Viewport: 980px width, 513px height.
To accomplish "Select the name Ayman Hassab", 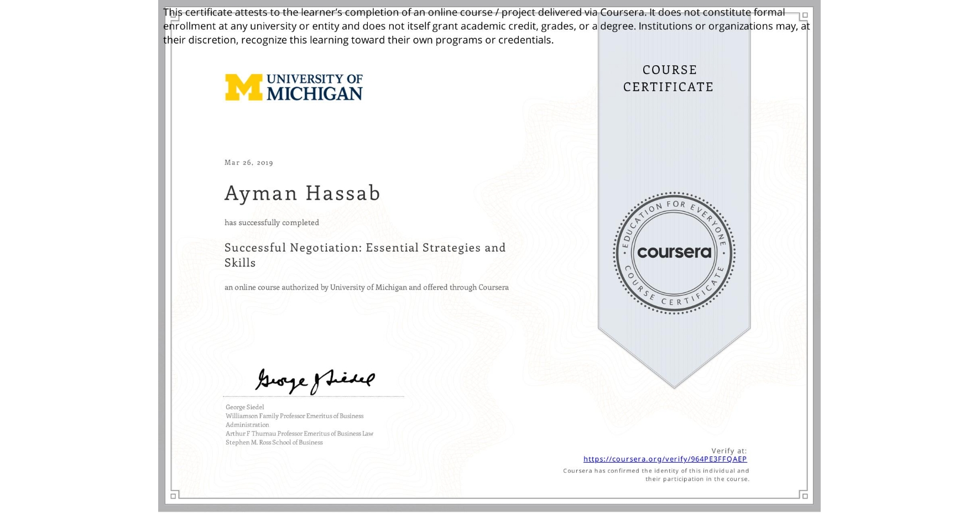I will tap(303, 193).
